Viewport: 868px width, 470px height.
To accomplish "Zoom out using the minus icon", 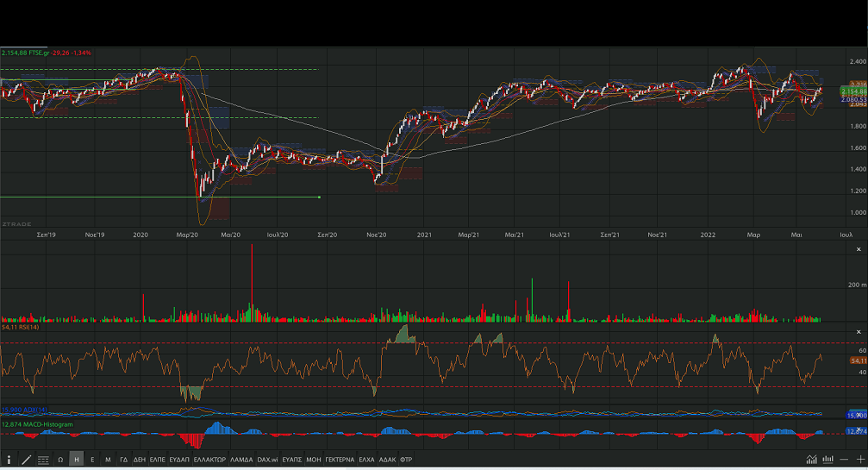I will click(x=845, y=460).
